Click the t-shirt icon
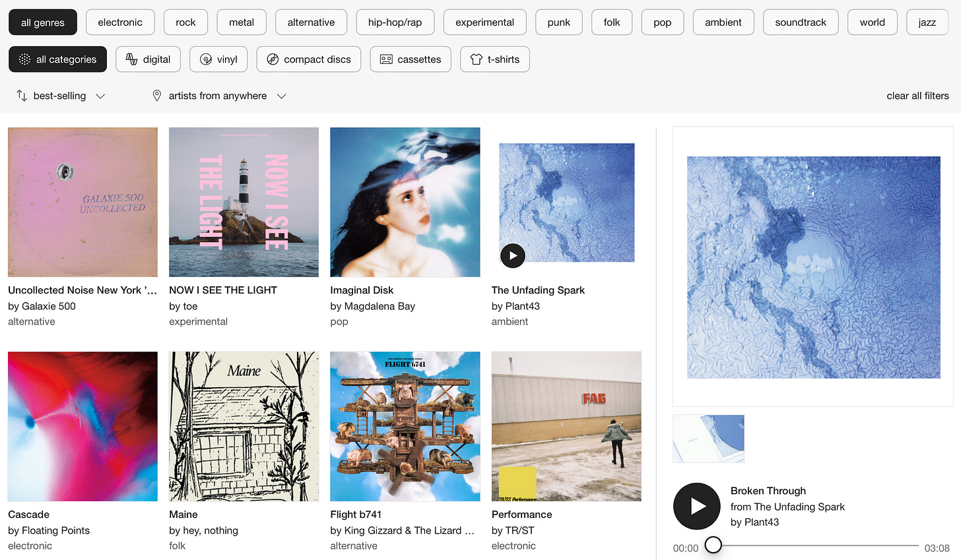The width and height of the screenshot is (961, 560). pyautogui.click(x=477, y=59)
